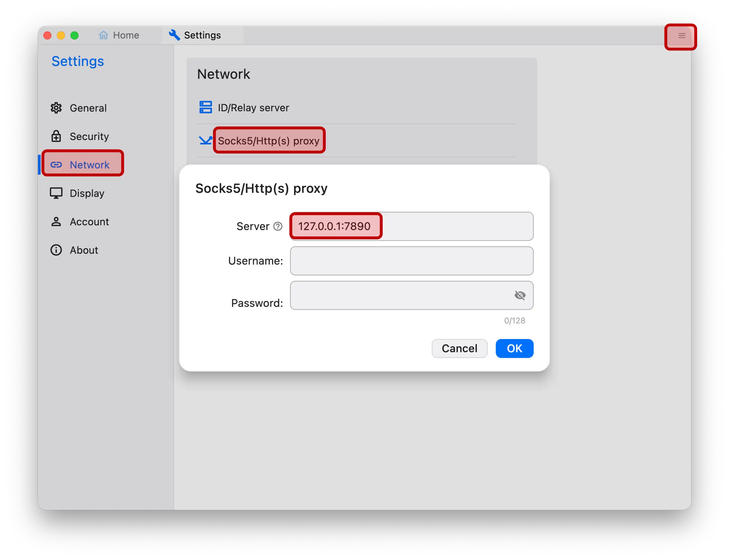Click the Settings heading in sidebar
This screenshot has width=730, height=560.
tap(78, 61)
